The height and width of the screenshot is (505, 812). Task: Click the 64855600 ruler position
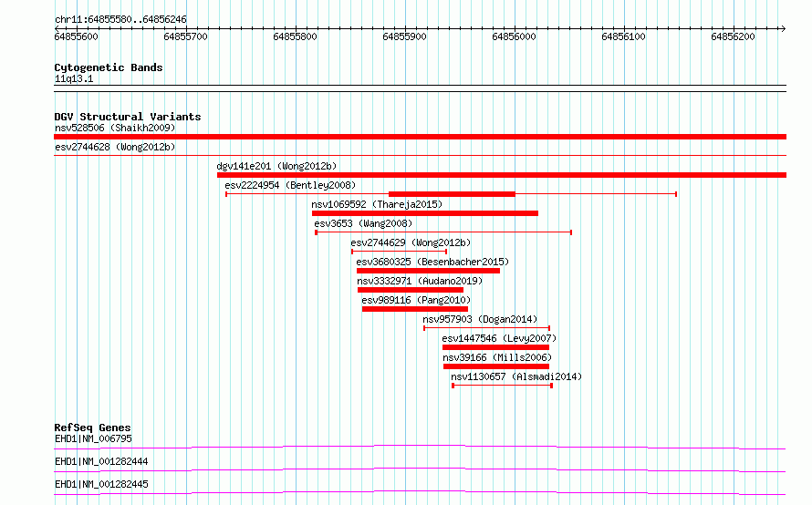click(76, 36)
